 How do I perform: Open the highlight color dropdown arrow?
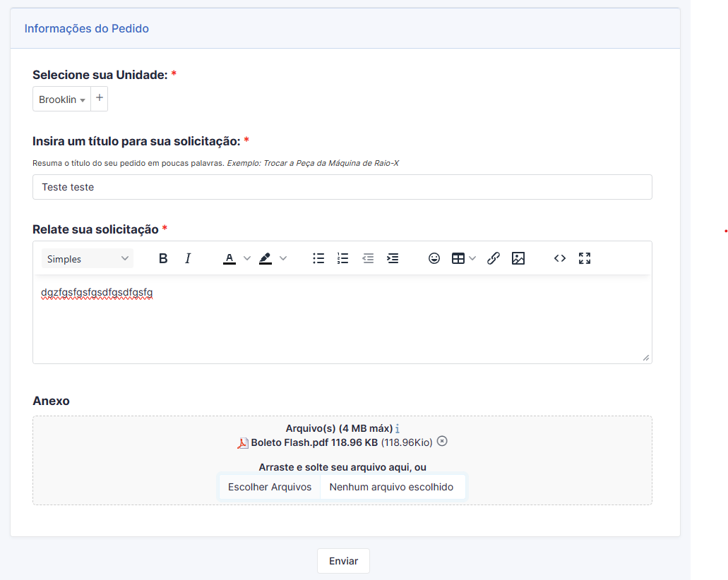click(282, 258)
